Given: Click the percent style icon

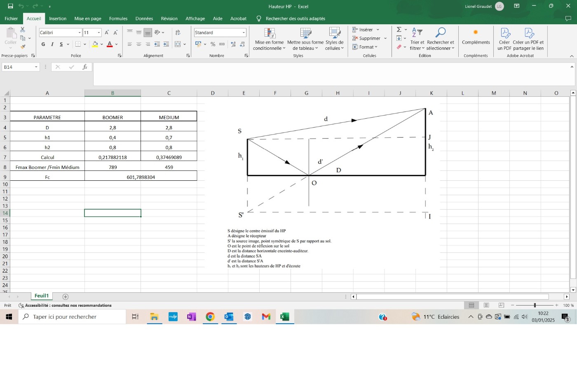Looking at the screenshot, I should tap(213, 44).
